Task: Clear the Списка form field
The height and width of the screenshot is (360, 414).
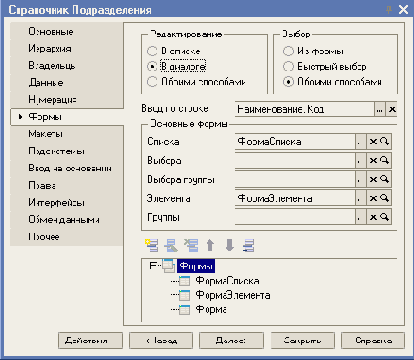Action: coord(373,142)
